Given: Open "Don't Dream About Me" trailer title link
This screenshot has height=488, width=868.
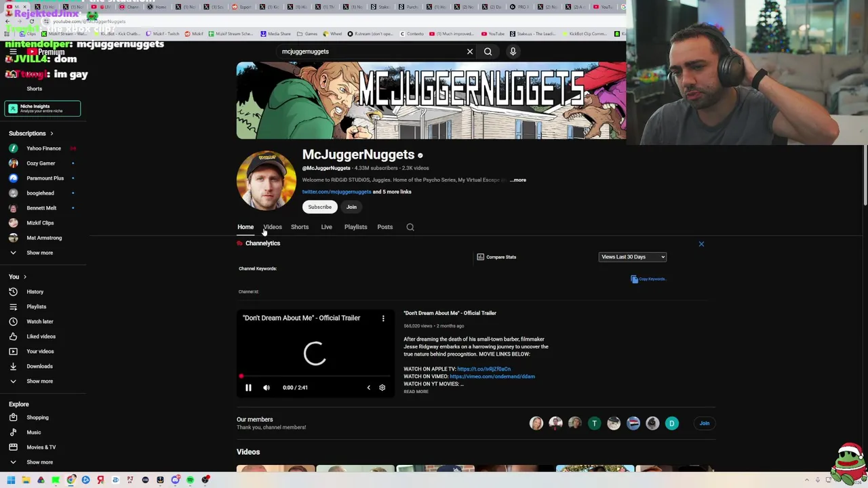Looking at the screenshot, I should pos(450,313).
